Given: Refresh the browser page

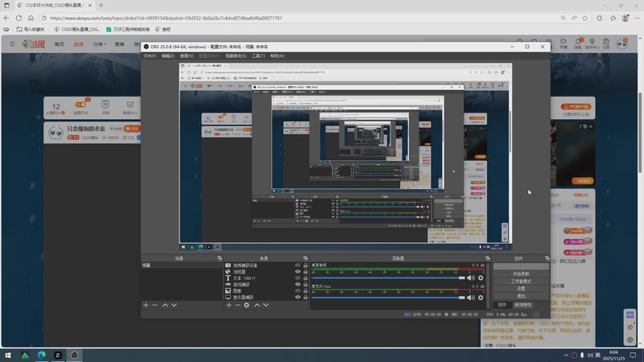Looking at the screenshot, I should 19,18.
